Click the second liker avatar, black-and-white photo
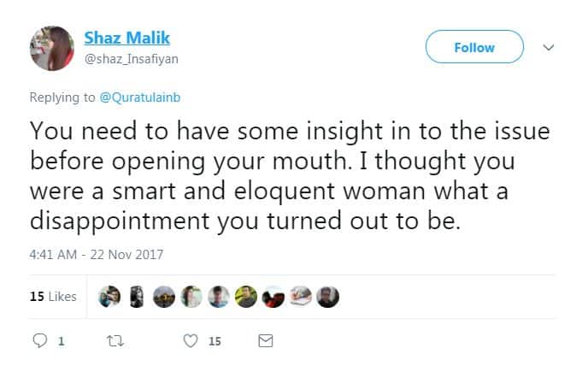This screenshot has width=588, height=366. click(135, 296)
